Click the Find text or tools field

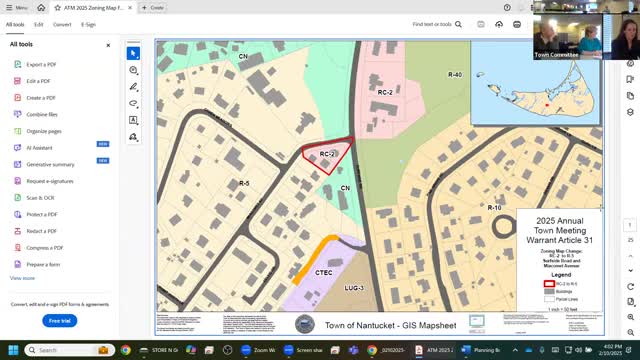pos(432,24)
